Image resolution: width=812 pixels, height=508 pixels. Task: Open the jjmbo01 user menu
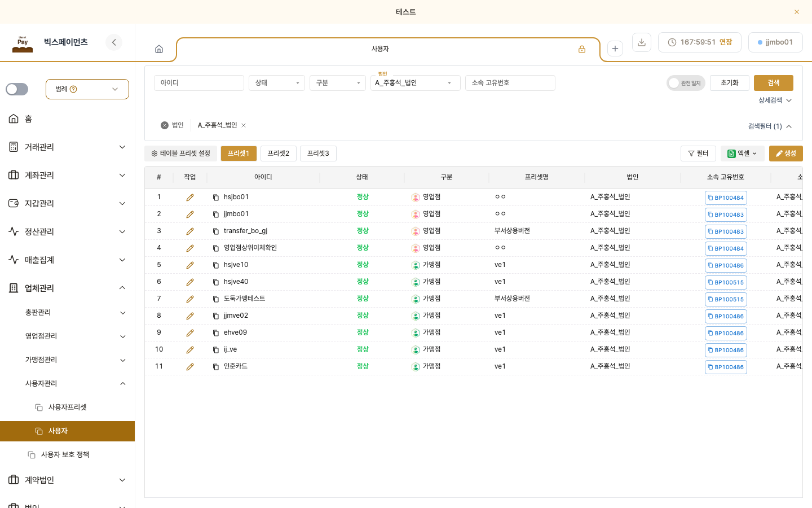coord(775,42)
